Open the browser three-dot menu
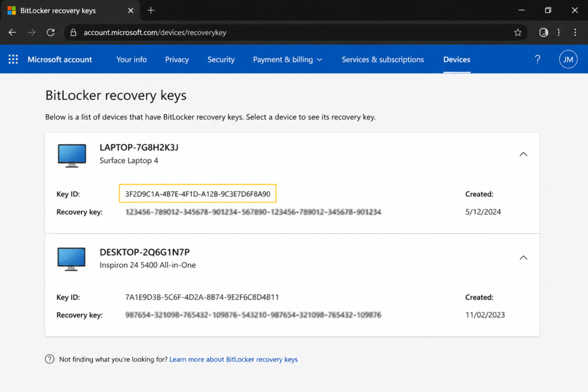Image resolution: width=588 pixels, height=392 pixels. click(x=575, y=33)
